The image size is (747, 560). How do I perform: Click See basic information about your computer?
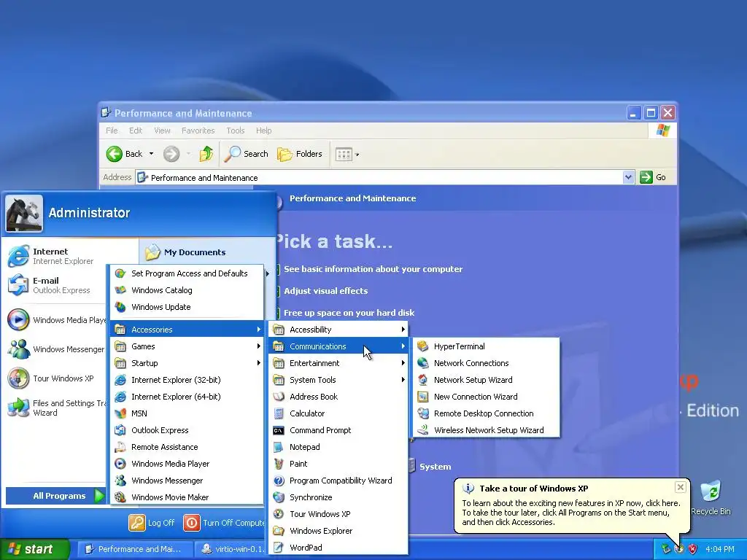(x=373, y=269)
